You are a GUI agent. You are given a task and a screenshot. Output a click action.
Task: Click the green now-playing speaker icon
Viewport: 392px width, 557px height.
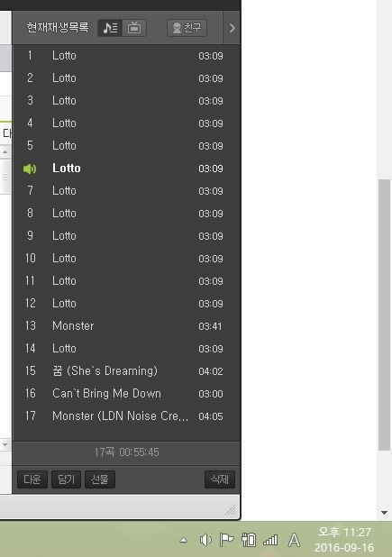click(30, 169)
